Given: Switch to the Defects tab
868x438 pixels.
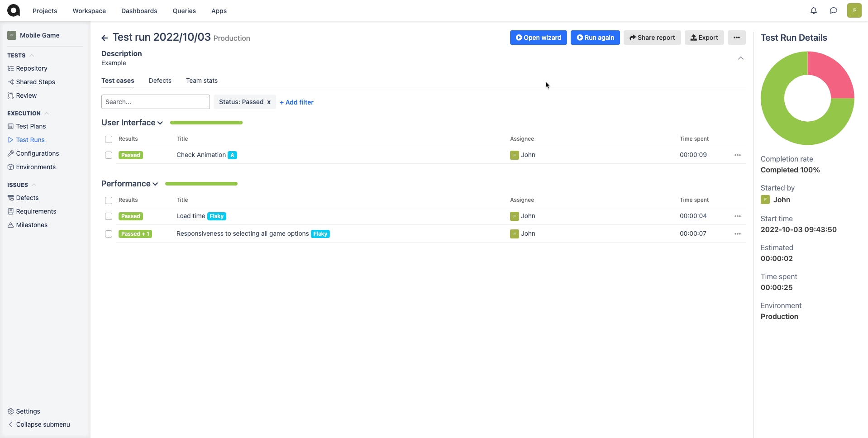Looking at the screenshot, I should (x=160, y=81).
